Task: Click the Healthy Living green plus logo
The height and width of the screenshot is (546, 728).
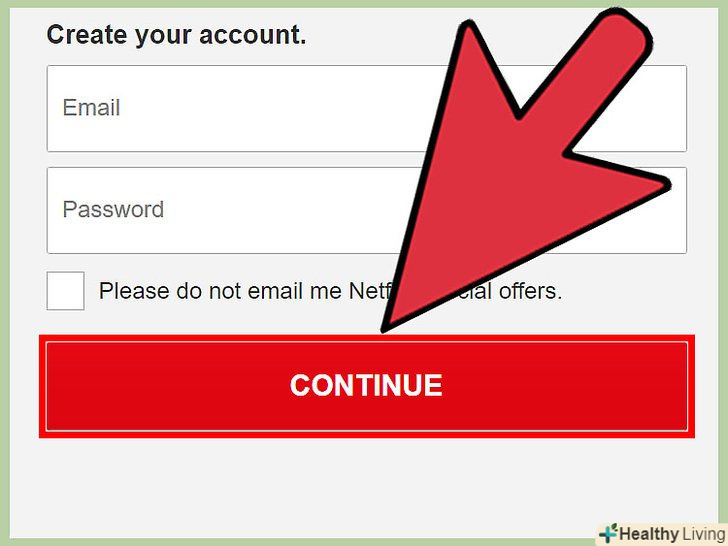Action: click(609, 533)
